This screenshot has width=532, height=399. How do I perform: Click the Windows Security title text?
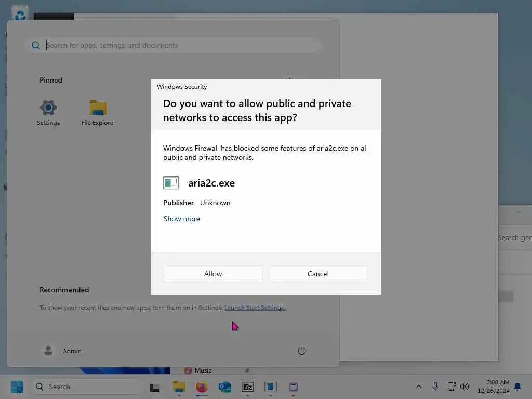[x=182, y=87]
